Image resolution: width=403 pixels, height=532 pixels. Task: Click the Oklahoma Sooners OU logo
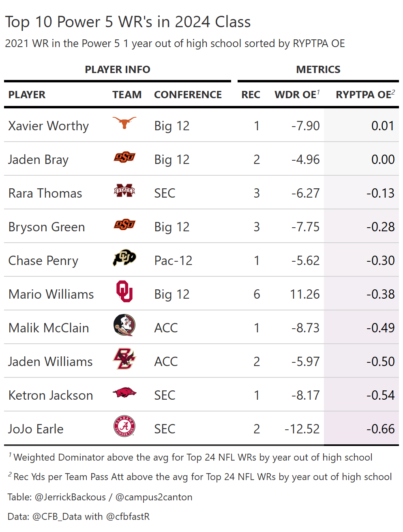[124, 291]
